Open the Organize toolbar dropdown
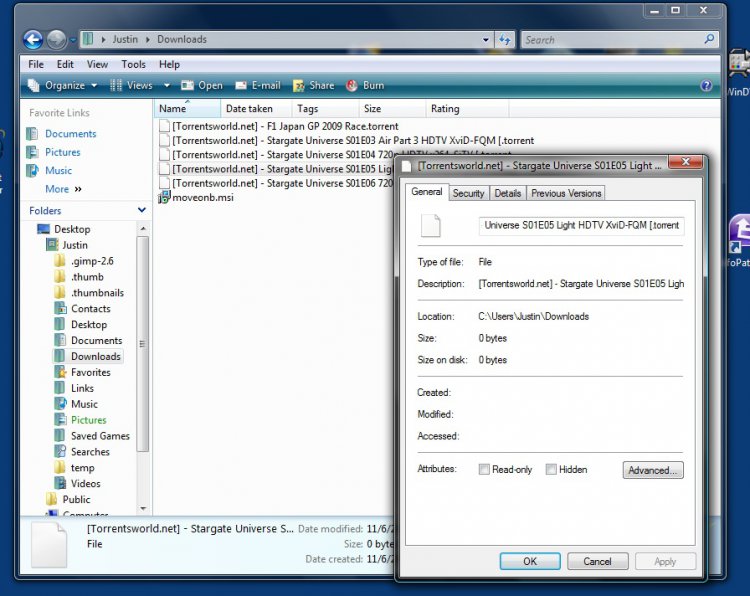The image size is (750, 596). point(63,85)
